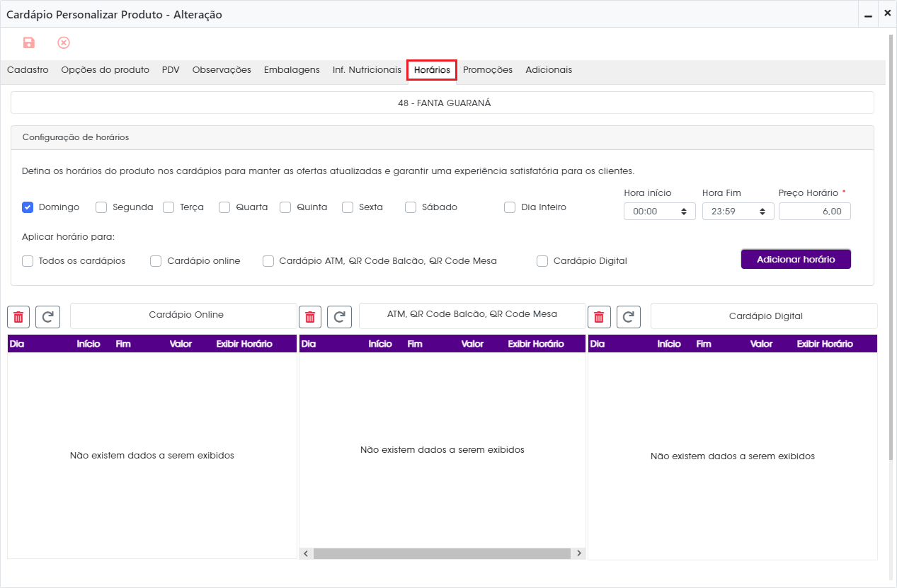The image size is (897, 588).
Task: Click the window vertical scrollbar
Action: click(x=891, y=248)
